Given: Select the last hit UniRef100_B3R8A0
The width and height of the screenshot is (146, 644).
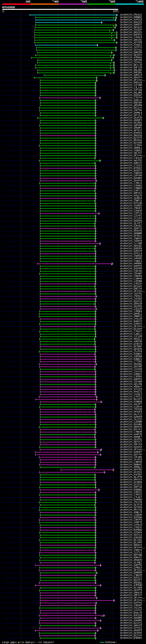Looking at the screenshot, I should (131, 638).
